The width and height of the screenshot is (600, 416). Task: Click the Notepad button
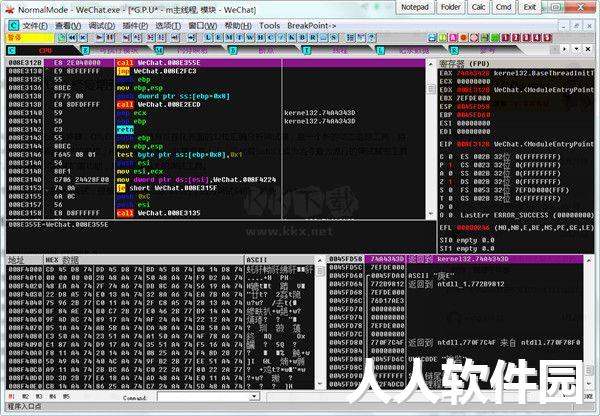(414, 7)
